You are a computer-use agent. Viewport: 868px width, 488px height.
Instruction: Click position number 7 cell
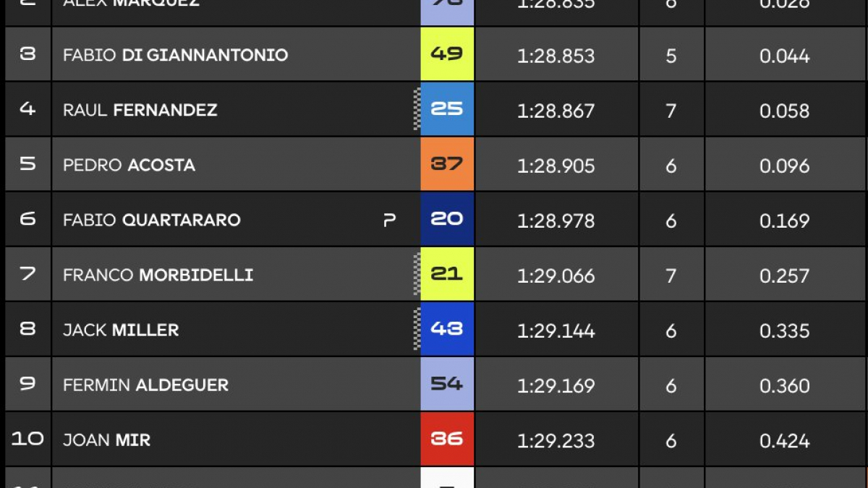pyautogui.click(x=27, y=274)
